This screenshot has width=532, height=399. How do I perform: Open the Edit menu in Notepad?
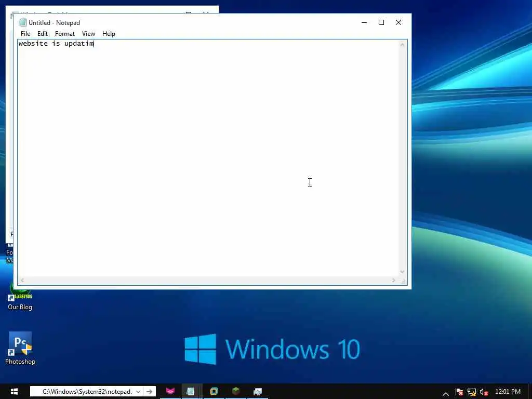[x=43, y=34]
